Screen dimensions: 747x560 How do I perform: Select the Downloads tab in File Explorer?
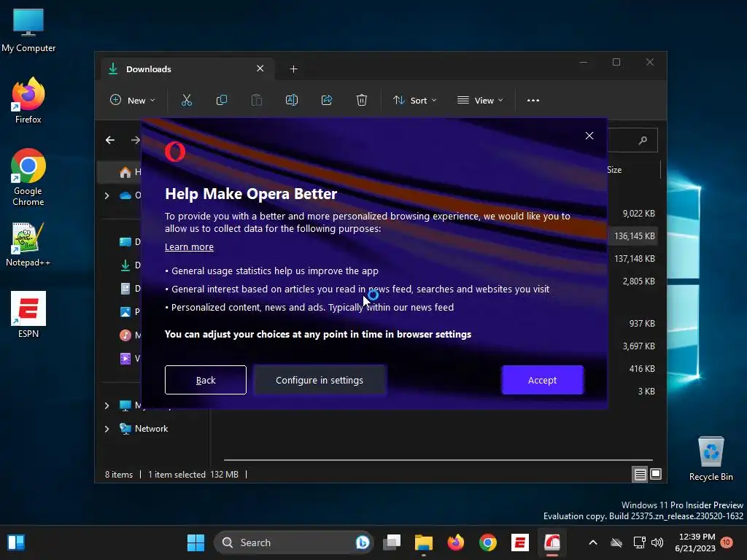click(x=186, y=69)
